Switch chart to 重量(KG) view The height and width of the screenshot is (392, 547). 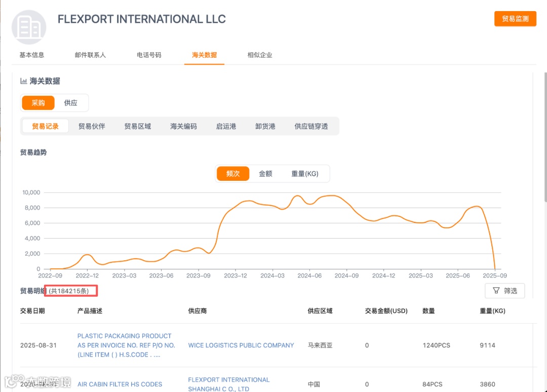point(305,174)
